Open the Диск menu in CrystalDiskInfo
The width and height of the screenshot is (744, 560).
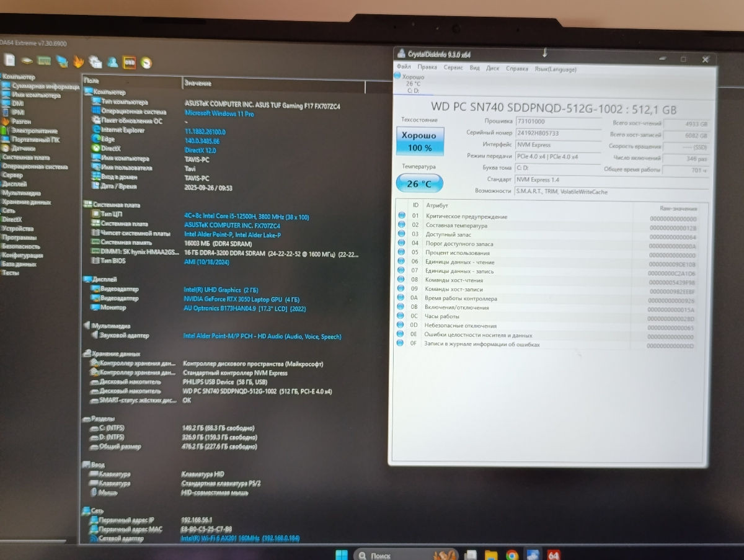pyautogui.click(x=493, y=68)
